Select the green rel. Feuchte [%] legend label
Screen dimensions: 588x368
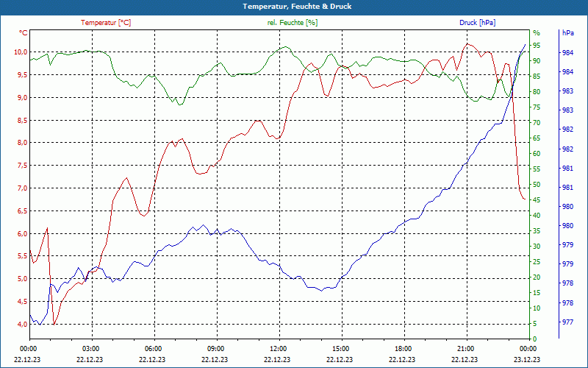point(293,23)
